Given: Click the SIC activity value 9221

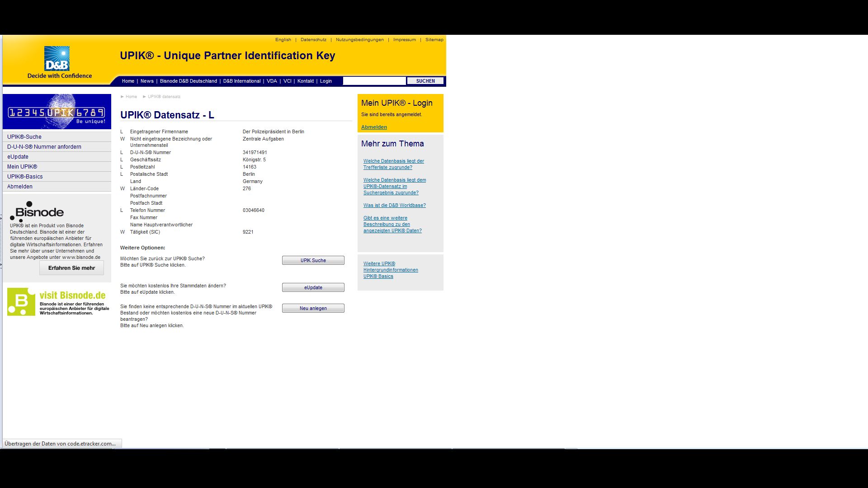Looking at the screenshot, I should (248, 232).
